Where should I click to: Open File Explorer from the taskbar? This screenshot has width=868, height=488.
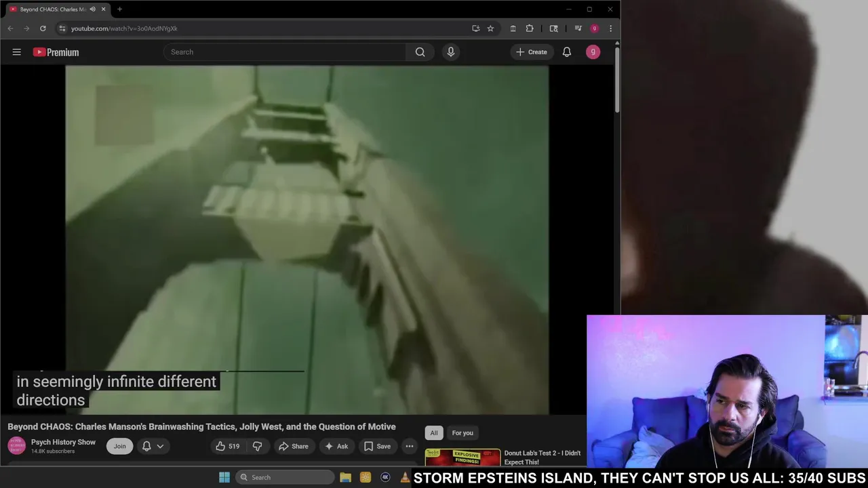[x=345, y=477]
